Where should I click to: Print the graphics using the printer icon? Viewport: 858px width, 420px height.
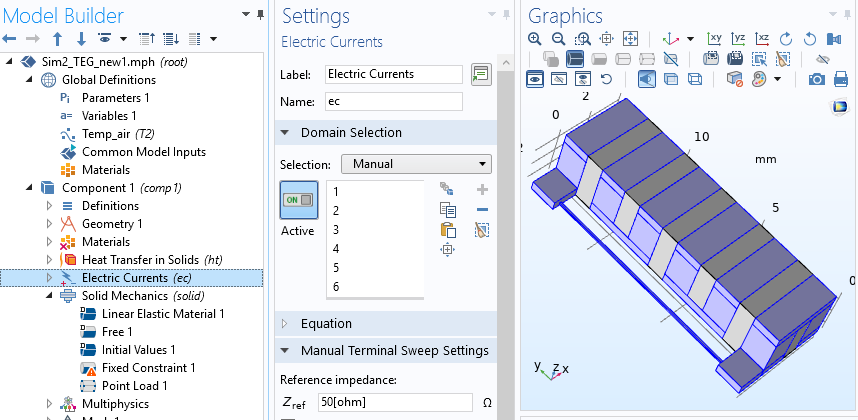pyautogui.click(x=841, y=78)
